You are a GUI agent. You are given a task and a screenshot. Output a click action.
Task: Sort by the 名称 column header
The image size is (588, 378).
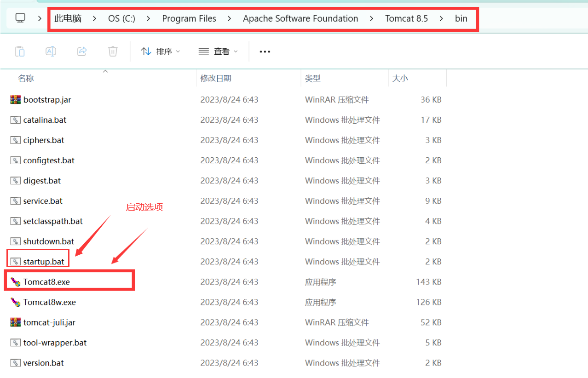pos(26,78)
